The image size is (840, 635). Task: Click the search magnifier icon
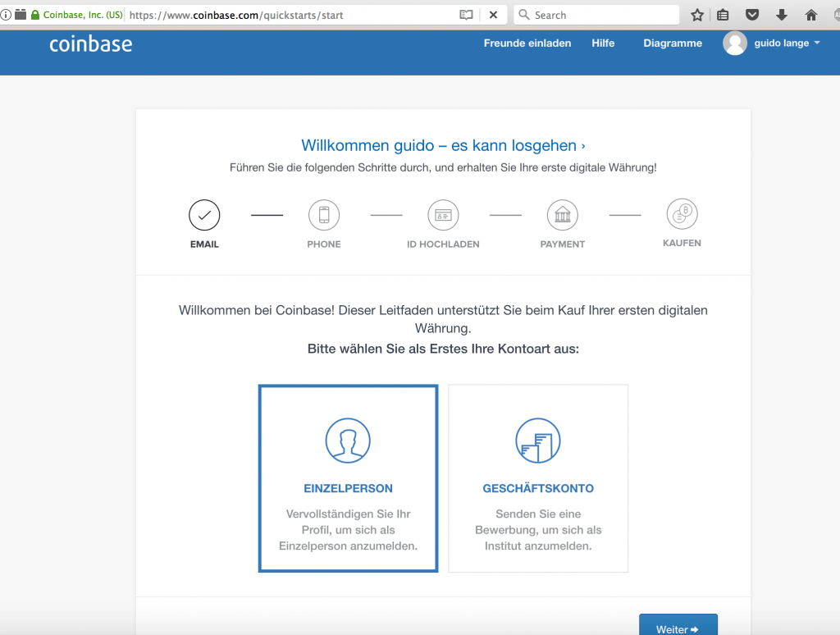[524, 15]
